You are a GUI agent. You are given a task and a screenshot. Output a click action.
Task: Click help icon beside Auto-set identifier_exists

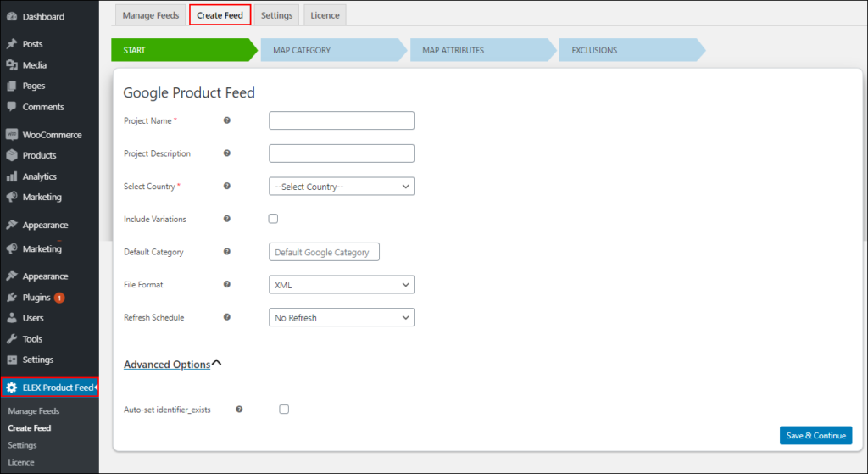pos(239,410)
